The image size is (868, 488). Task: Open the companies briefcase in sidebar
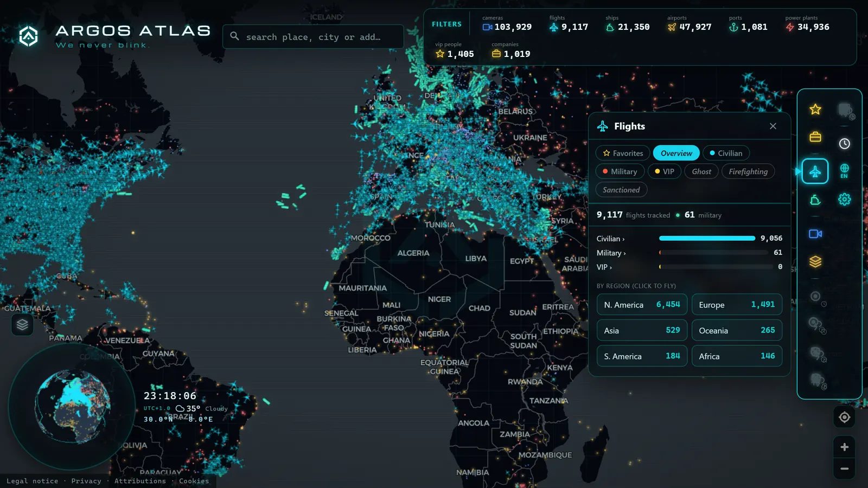815,137
